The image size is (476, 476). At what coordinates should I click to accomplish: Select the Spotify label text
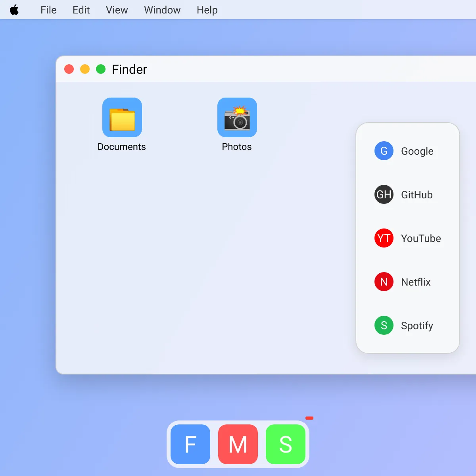[417, 326]
